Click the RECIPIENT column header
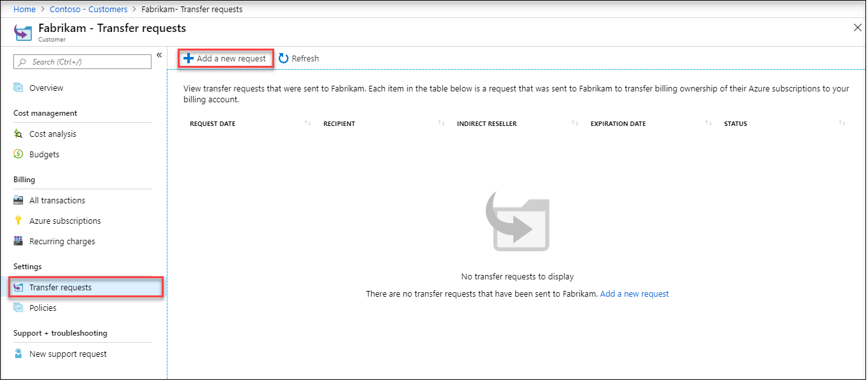Image resolution: width=868 pixels, height=383 pixels. coord(339,123)
